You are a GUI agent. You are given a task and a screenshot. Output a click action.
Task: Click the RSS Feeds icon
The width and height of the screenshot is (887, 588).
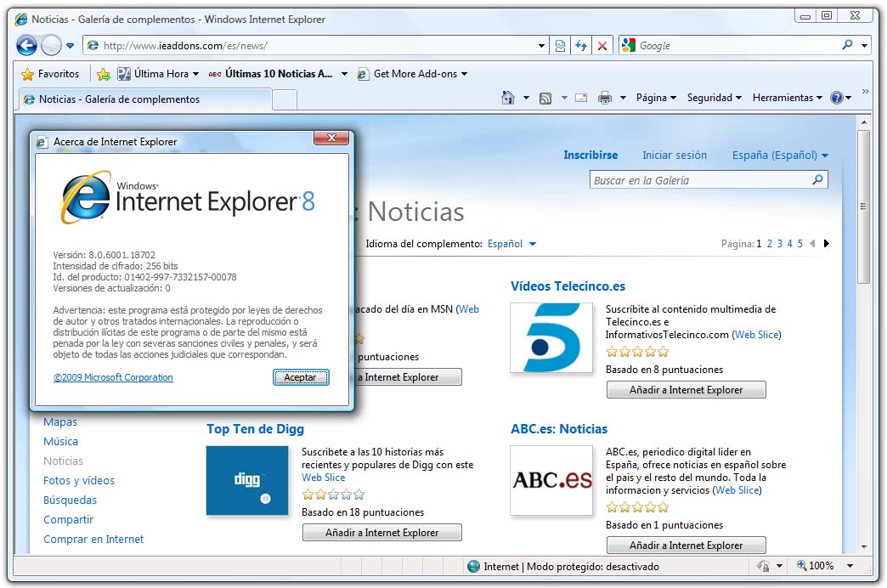click(x=545, y=99)
